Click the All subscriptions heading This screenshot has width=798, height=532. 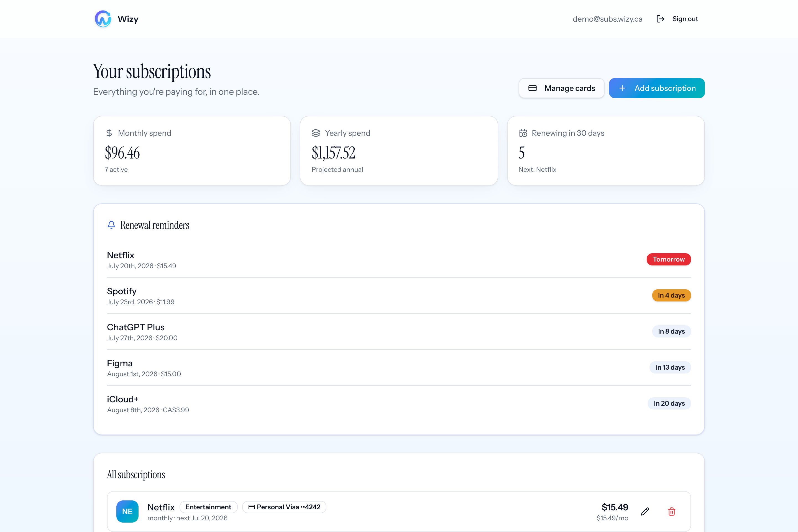136,474
